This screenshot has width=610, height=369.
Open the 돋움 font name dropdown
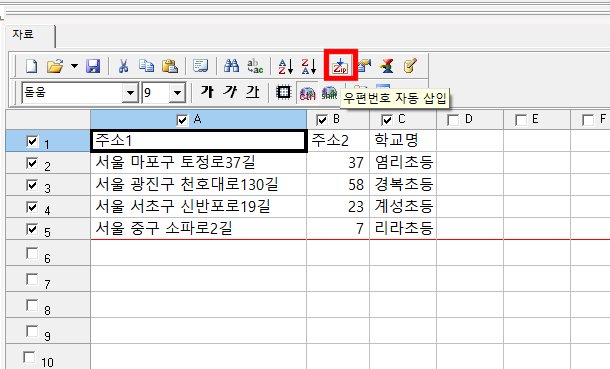[130, 93]
